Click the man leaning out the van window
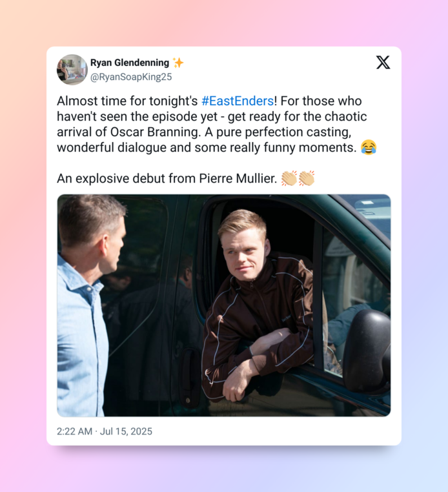This screenshot has width=448, height=492. pos(258,304)
